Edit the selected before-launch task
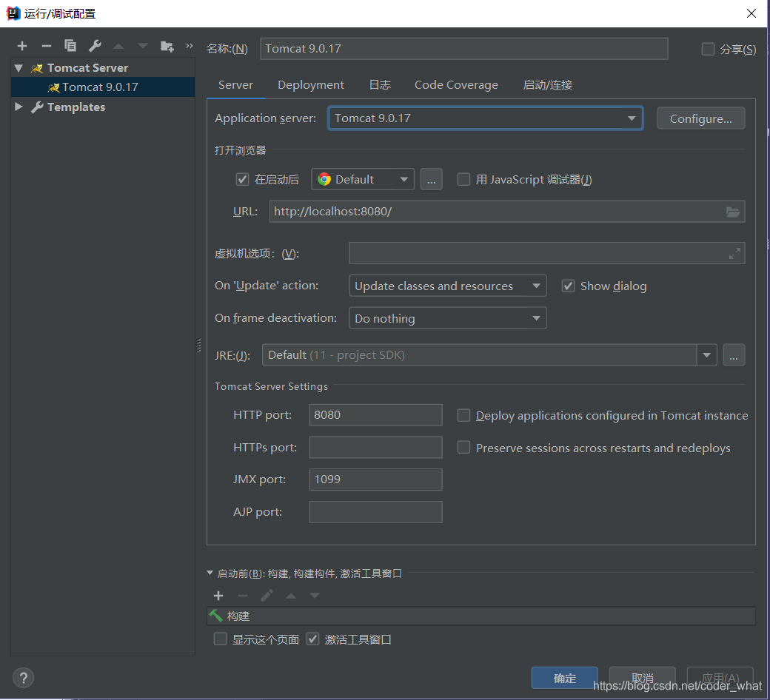 pyautogui.click(x=267, y=596)
